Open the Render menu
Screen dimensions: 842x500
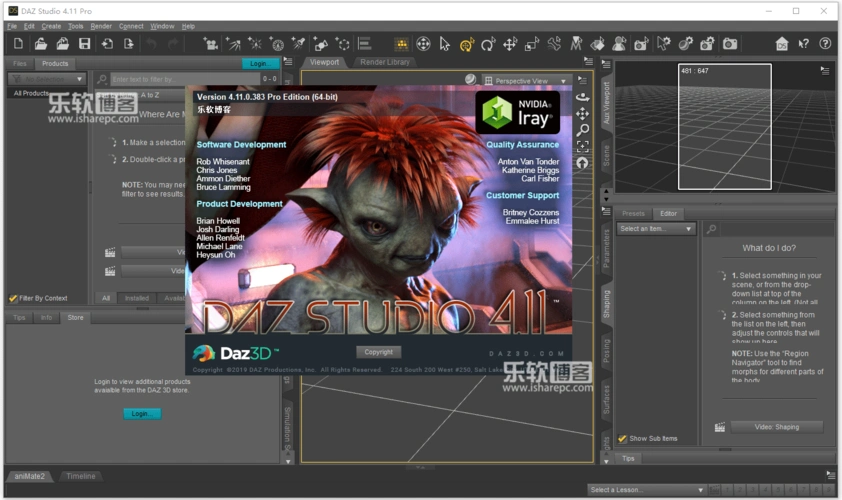(101, 26)
